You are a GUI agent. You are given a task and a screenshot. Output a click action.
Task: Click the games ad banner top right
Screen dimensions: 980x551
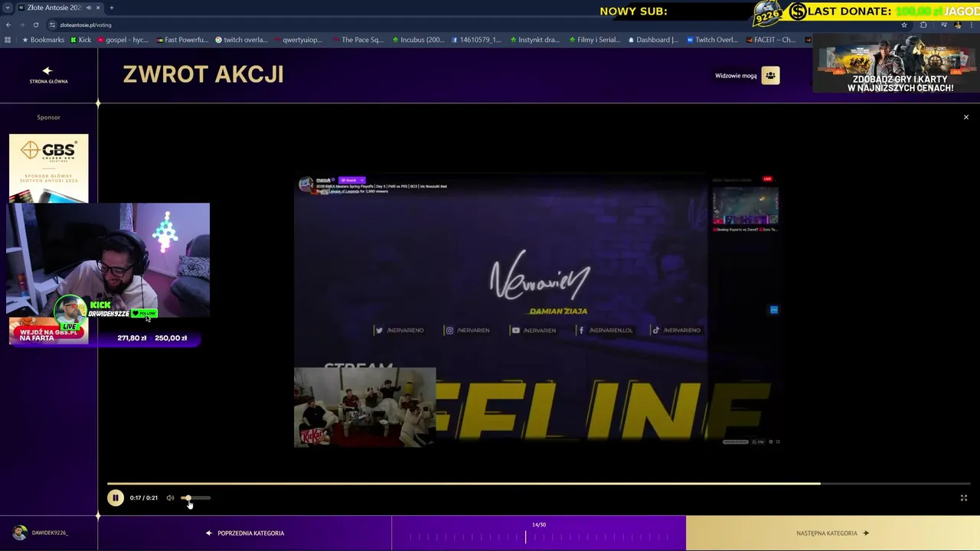[897, 64]
